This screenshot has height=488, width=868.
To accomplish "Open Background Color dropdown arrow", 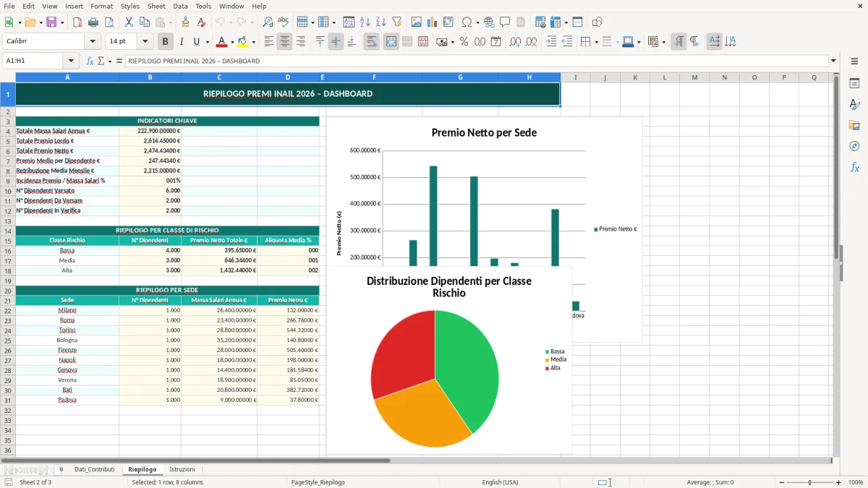I will point(253,42).
